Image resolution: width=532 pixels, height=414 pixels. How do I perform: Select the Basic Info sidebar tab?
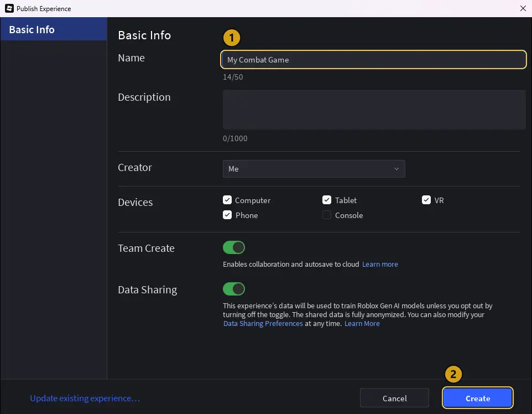tap(54, 29)
